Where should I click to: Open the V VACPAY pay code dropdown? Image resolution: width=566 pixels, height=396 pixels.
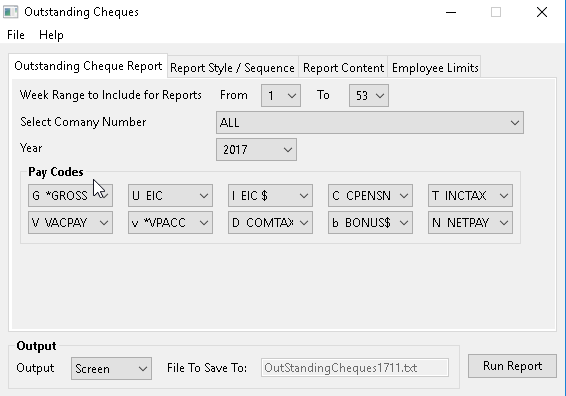pos(70,223)
